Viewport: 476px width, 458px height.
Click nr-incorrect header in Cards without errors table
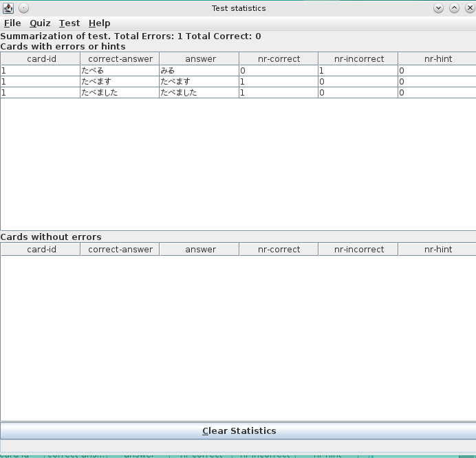(358, 249)
